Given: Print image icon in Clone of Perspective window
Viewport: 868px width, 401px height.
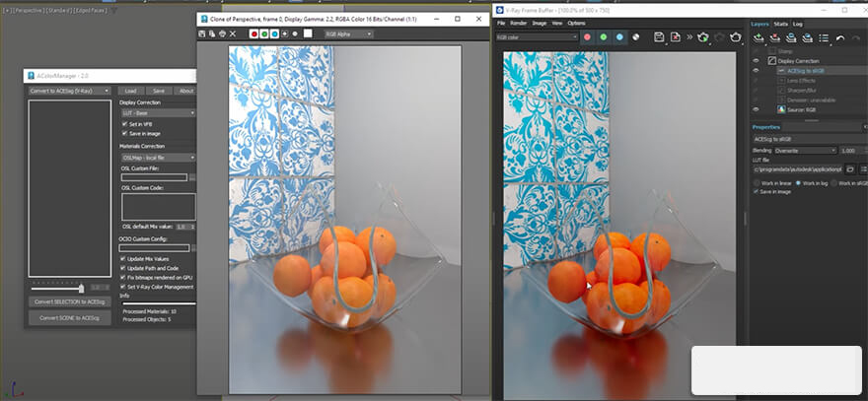Looking at the screenshot, I should (222, 33).
